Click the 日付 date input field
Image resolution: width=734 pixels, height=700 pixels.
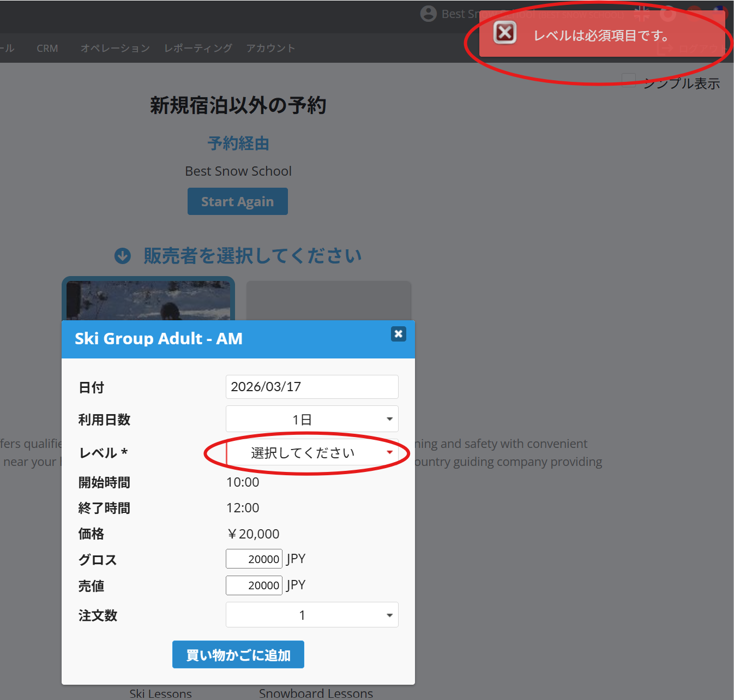point(311,387)
